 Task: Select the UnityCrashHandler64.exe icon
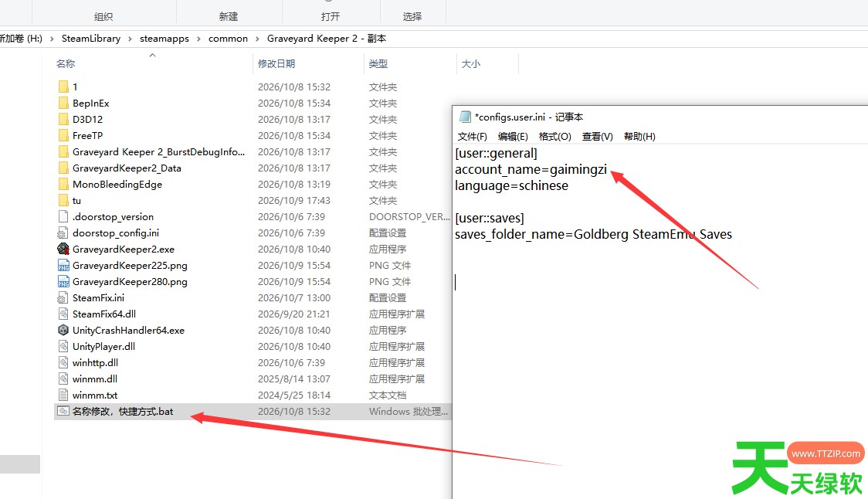pyautogui.click(x=63, y=330)
